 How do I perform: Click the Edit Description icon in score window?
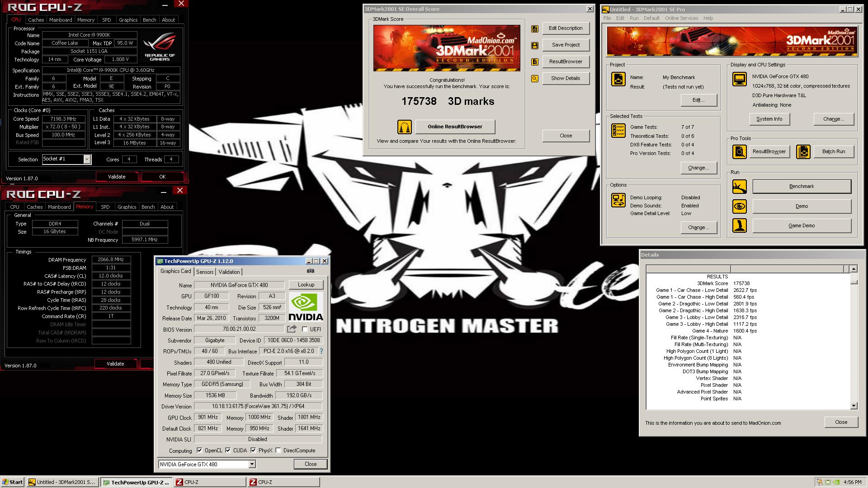535,28
